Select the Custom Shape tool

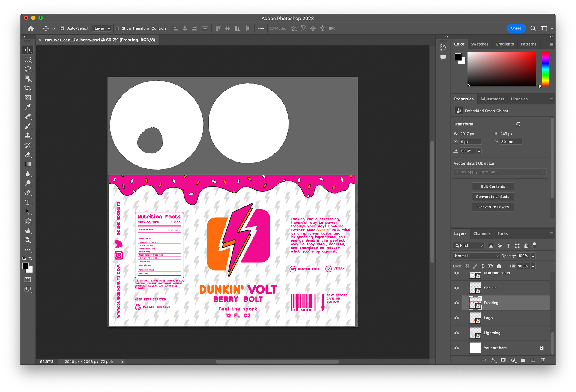(x=28, y=221)
